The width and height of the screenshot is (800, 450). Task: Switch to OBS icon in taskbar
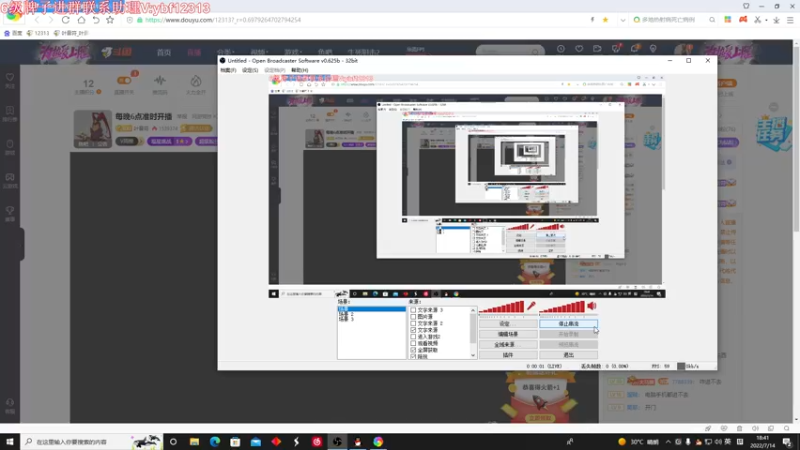pyautogui.click(x=337, y=441)
